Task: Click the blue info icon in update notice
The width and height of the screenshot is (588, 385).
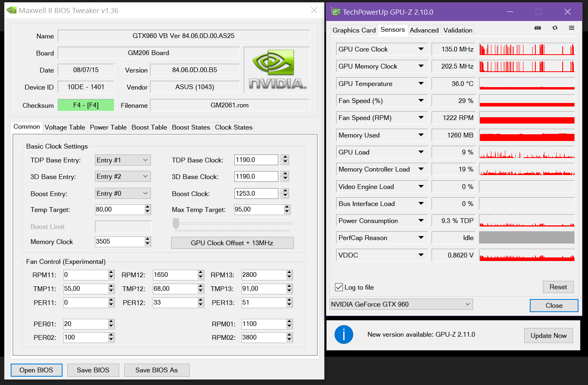Action: coord(344,335)
